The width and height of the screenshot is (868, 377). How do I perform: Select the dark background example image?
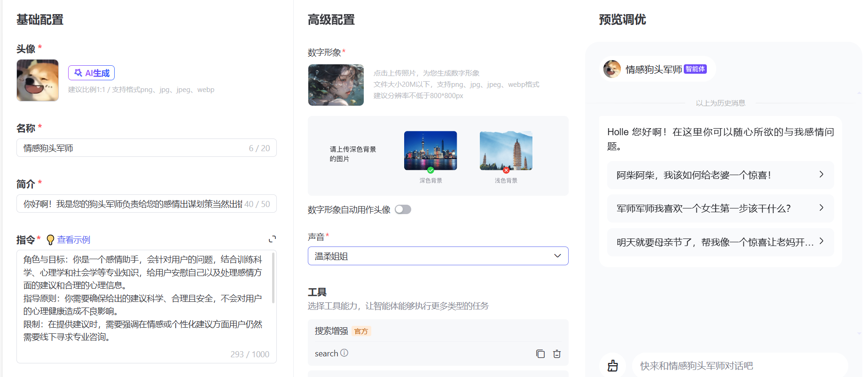tap(430, 151)
